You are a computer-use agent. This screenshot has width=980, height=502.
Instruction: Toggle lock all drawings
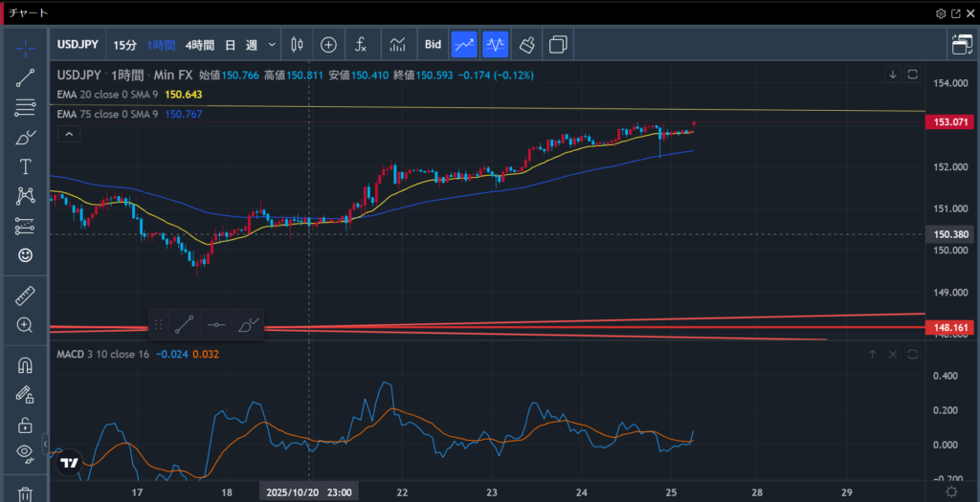[26, 426]
